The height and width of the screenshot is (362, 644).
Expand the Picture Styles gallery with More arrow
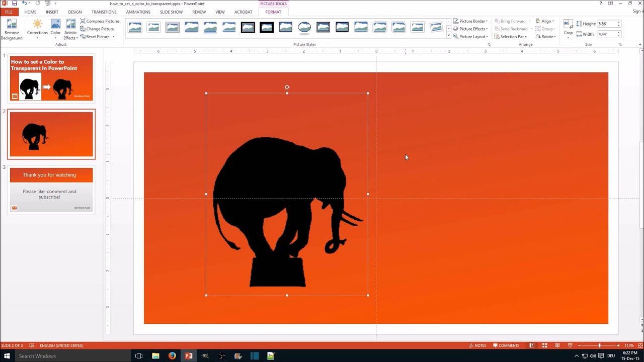click(448, 36)
